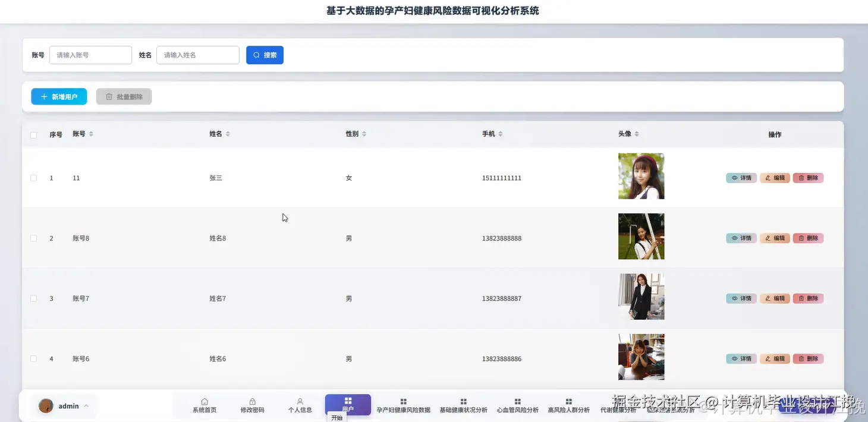Screen dimensions: 868x422
Task: Click the name cell 姓名8
Action: (218, 238)
